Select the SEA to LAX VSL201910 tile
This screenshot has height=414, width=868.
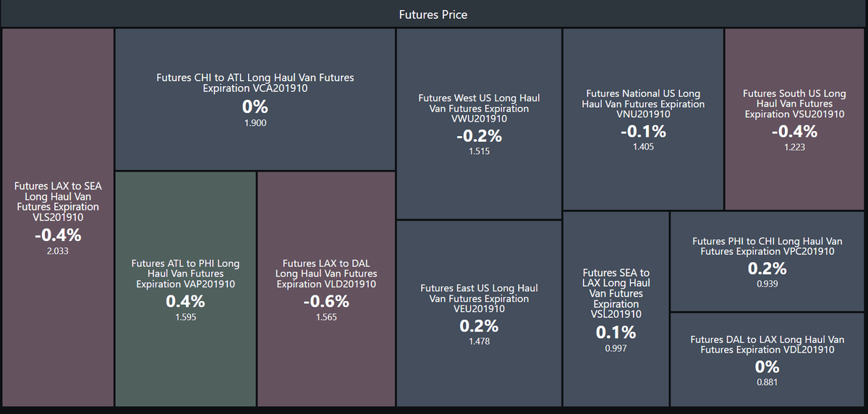(x=616, y=309)
